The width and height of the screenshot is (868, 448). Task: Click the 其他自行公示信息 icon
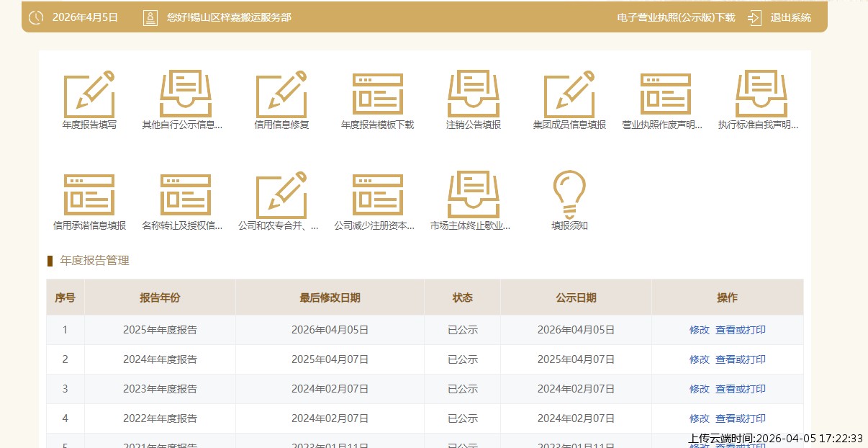coord(185,94)
